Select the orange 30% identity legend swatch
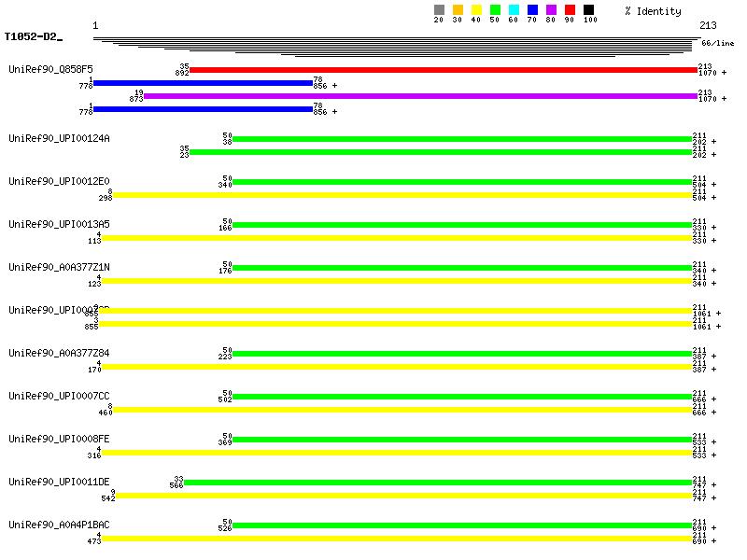This screenshot has width=747, height=560. tap(458, 10)
